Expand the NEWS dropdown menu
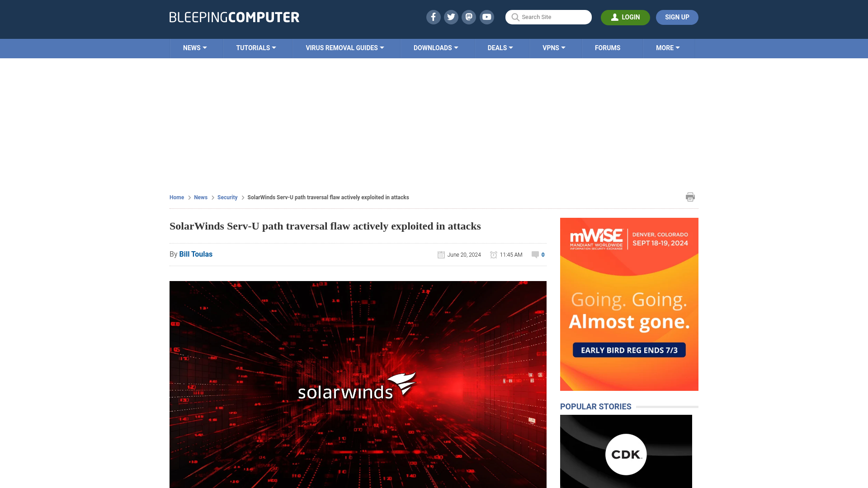Screen dimensions: 868x488 pyautogui.click(x=195, y=48)
